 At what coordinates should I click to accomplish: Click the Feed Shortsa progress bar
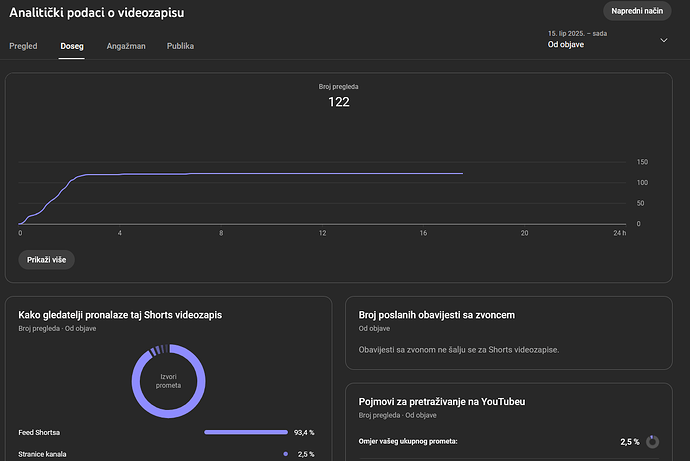point(246,432)
